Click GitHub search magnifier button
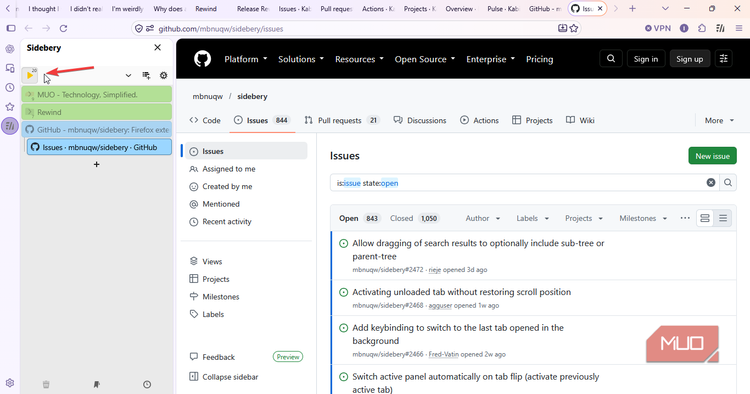750x394 pixels. coord(611,59)
